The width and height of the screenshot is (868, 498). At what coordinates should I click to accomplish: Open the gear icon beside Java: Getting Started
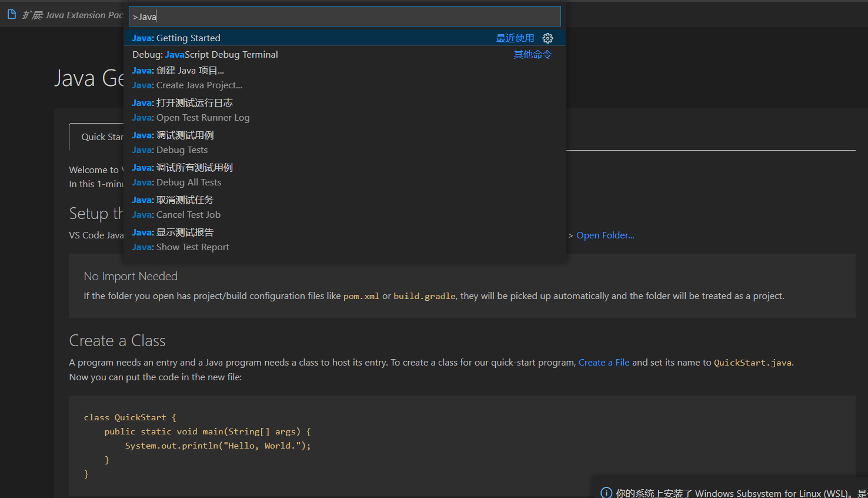coord(547,38)
